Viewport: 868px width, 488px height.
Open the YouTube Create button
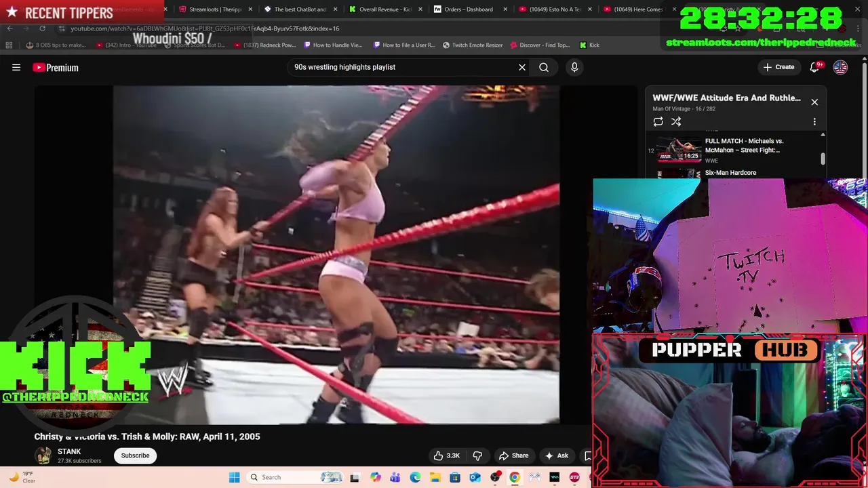(778, 67)
